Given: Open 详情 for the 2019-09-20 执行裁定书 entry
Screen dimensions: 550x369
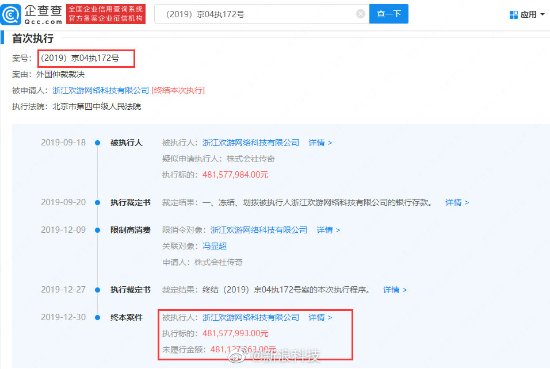Looking at the screenshot, I should coord(457,202).
